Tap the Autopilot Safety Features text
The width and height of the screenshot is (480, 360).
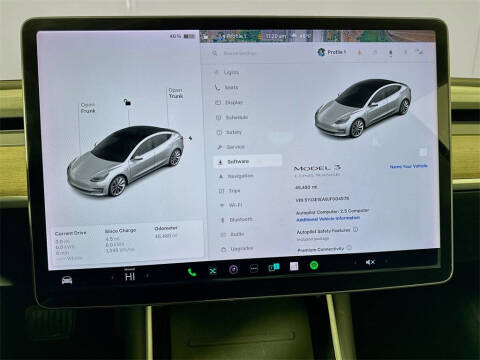coord(323,231)
